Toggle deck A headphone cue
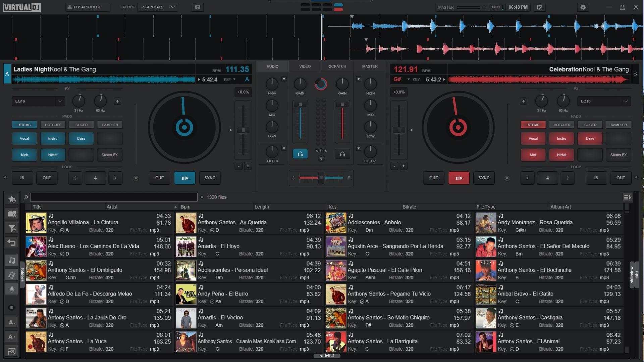This screenshot has height=362, width=644. click(x=300, y=154)
